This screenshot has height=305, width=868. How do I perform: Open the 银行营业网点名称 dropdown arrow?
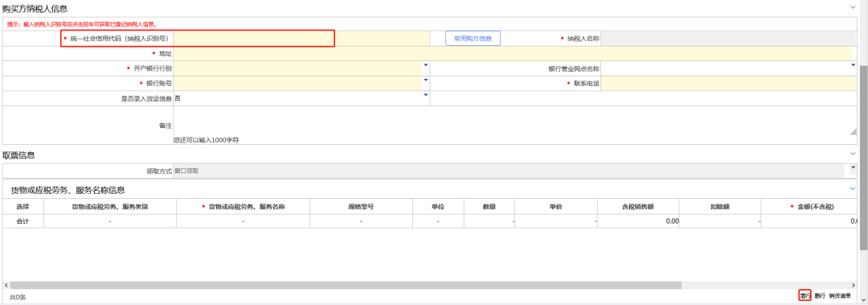854,65
